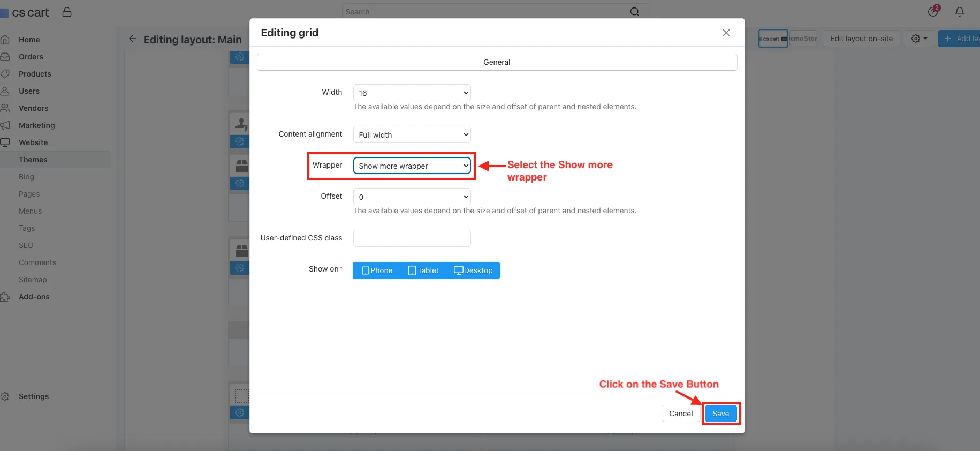This screenshot has height=451, width=980.
Task: Click the Orders inbox icon
Action: [5, 57]
